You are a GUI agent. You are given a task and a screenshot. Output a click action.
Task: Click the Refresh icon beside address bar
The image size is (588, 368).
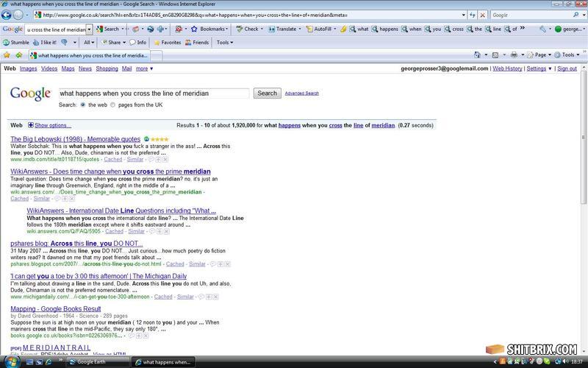click(x=473, y=15)
